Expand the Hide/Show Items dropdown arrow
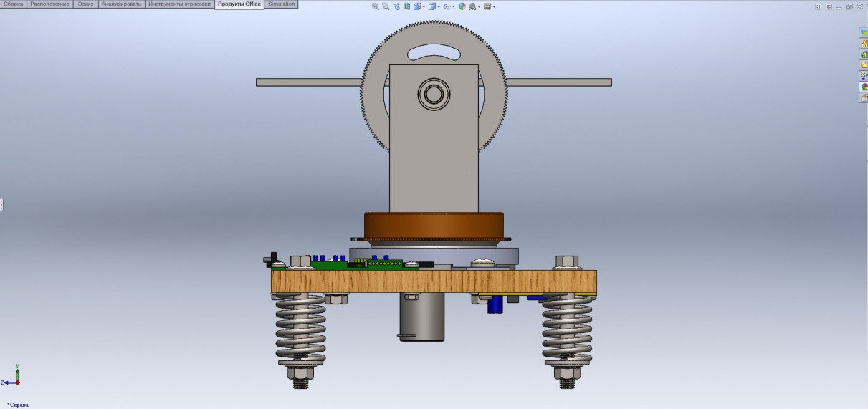 454,7
